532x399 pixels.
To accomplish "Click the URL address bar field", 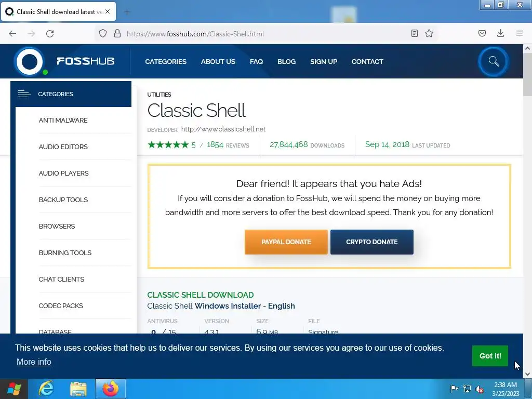I will click(265, 34).
